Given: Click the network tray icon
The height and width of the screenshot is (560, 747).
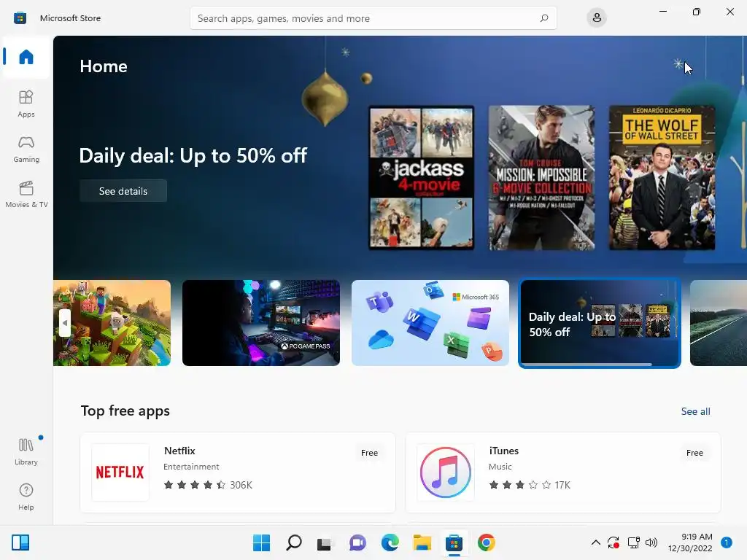Looking at the screenshot, I should coord(633,542).
